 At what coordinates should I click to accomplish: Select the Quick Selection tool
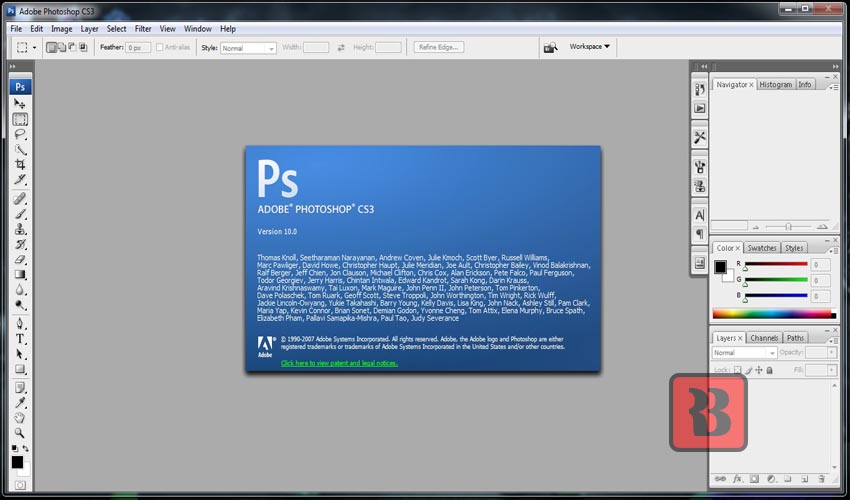pos(20,149)
